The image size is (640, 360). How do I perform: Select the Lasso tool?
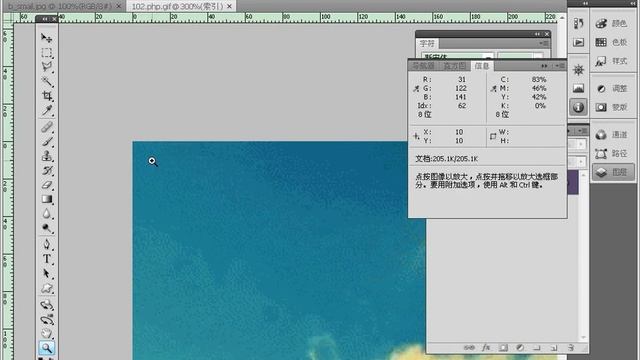point(47,67)
